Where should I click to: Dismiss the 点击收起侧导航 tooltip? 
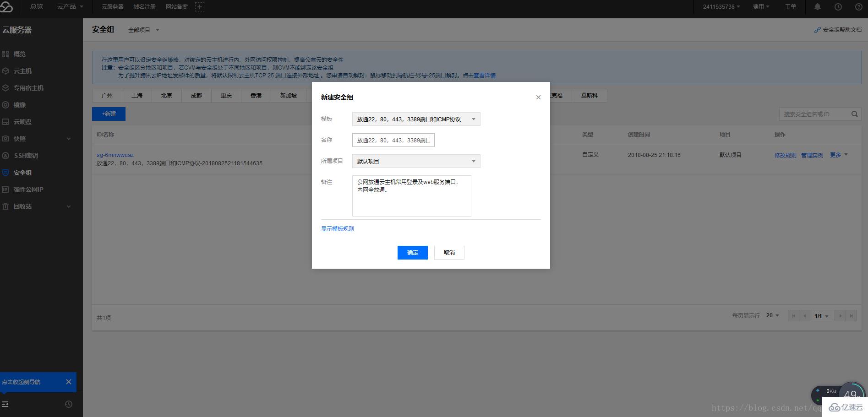coord(68,382)
